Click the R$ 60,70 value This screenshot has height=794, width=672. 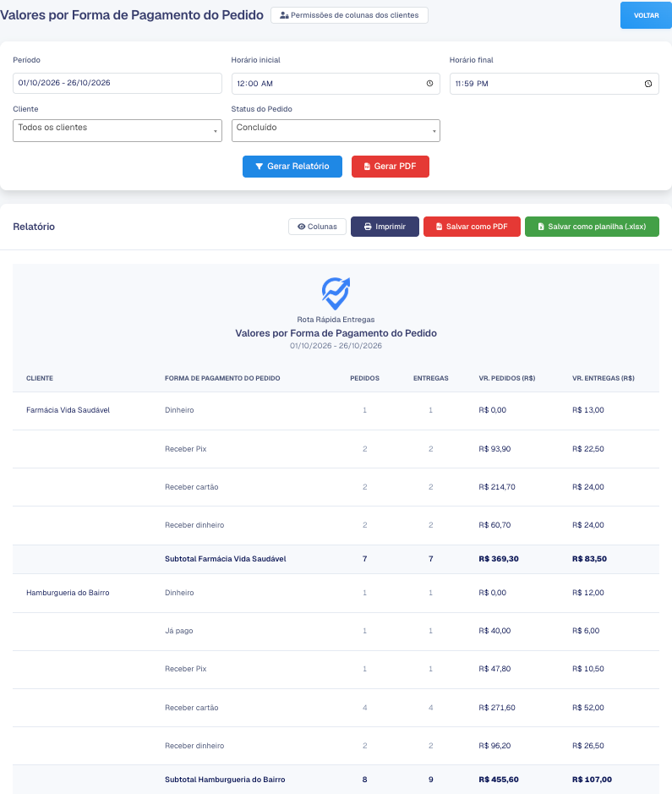(x=494, y=525)
